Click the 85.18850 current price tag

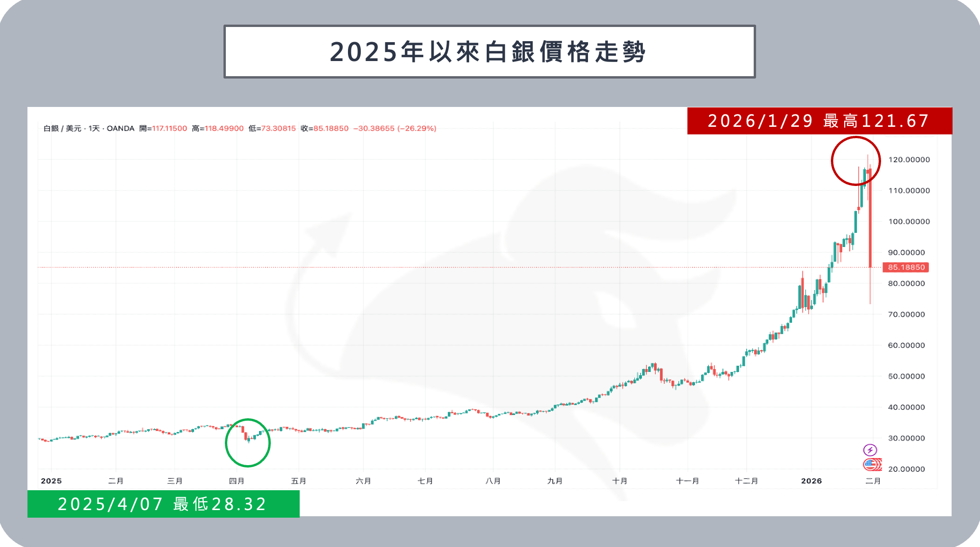[x=906, y=267]
